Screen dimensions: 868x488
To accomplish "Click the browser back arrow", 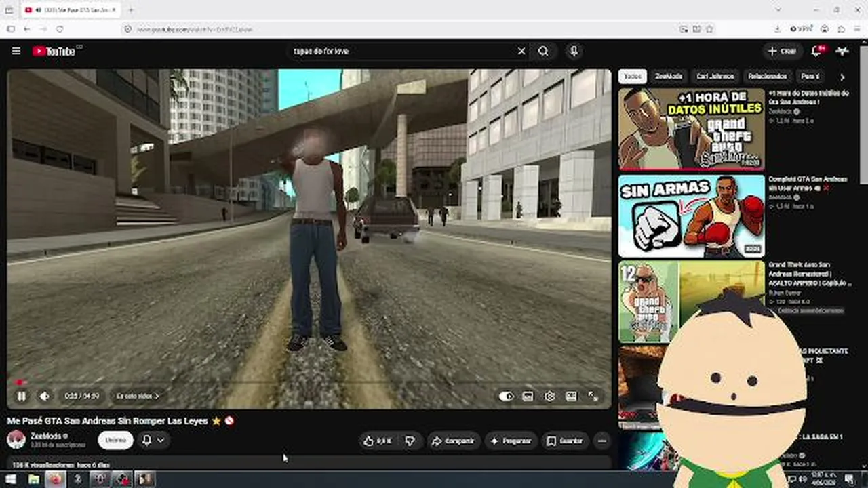I will (x=27, y=29).
